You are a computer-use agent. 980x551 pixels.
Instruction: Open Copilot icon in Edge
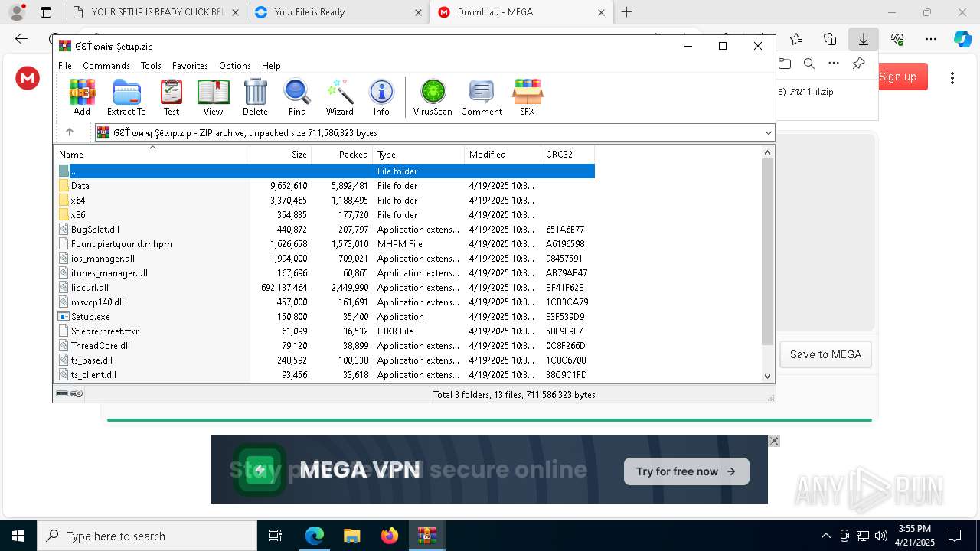coord(962,39)
